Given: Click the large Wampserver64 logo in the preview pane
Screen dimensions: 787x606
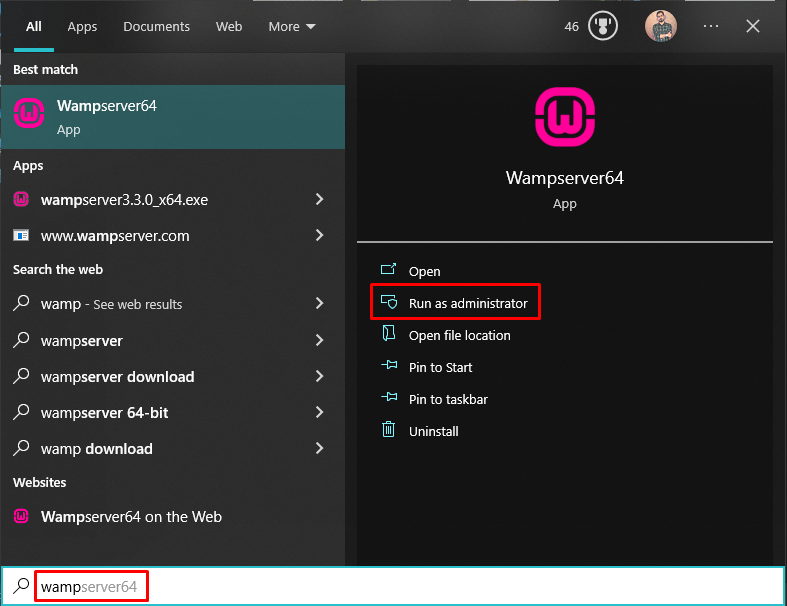Looking at the screenshot, I should (x=565, y=116).
